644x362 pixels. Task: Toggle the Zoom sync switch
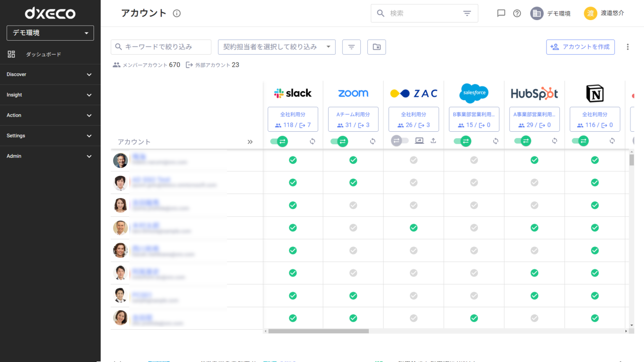pyautogui.click(x=339, y=141)
